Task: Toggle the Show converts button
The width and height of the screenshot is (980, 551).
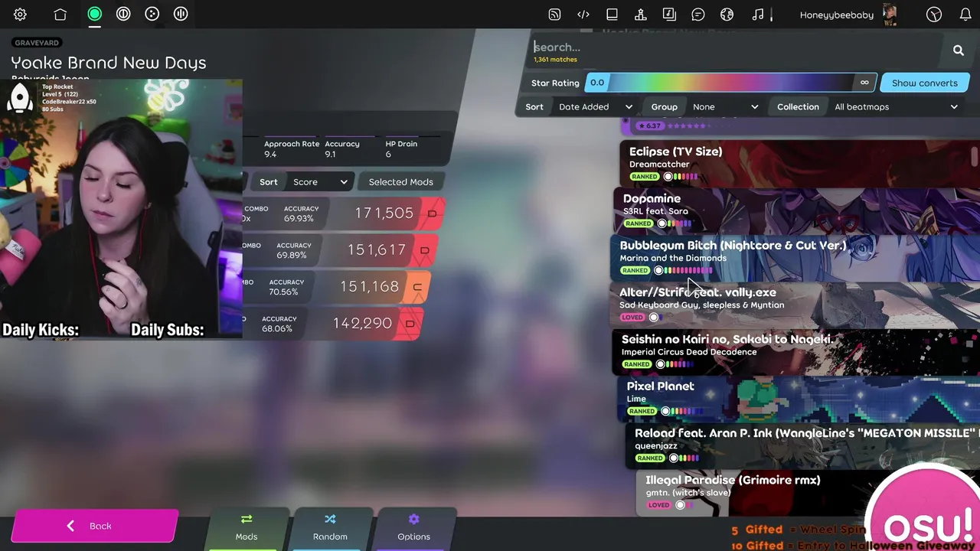Action: [924, 83]
